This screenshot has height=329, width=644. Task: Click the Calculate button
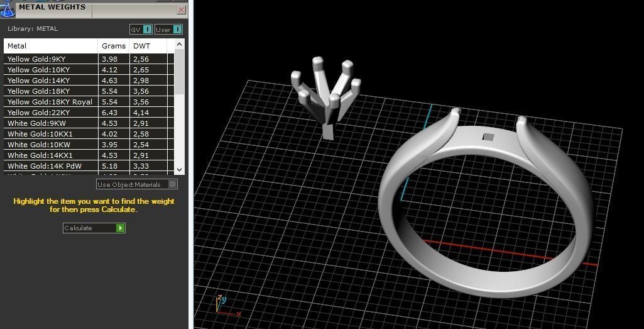[94, 228]
